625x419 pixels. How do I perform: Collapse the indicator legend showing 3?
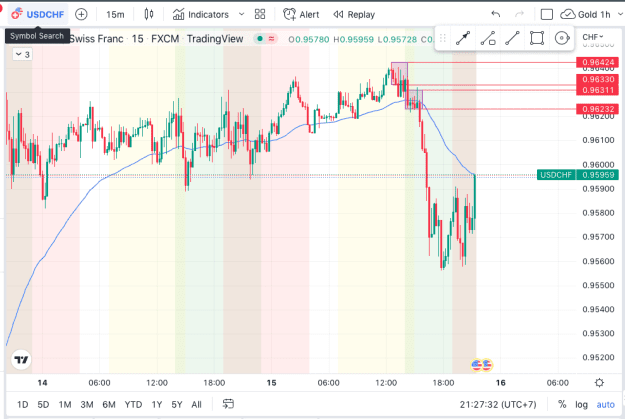tap(22, 55)
